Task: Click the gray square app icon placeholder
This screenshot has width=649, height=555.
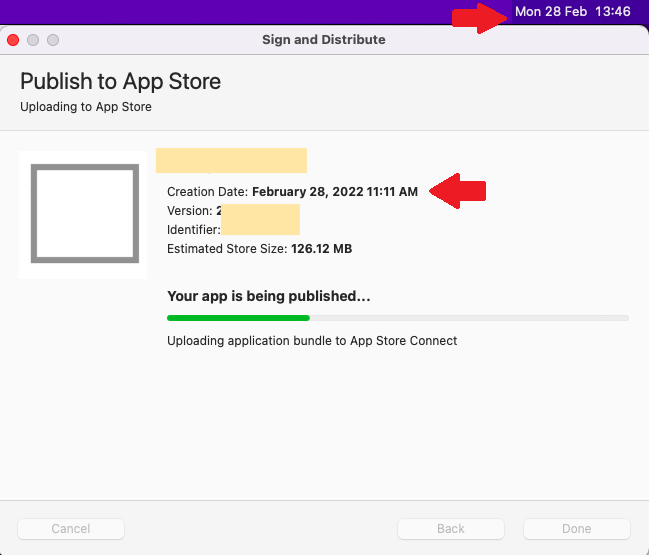Action: coord(83,214)
